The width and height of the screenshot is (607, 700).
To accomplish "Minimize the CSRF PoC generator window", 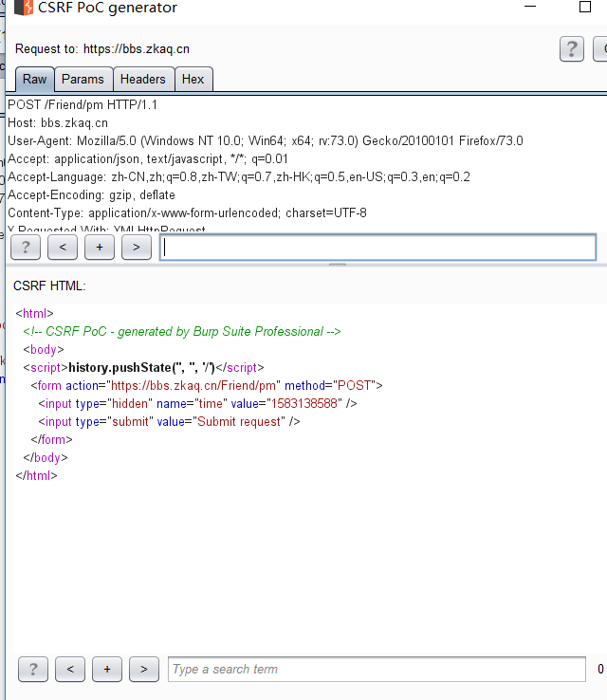I will [x=530, y=7].
